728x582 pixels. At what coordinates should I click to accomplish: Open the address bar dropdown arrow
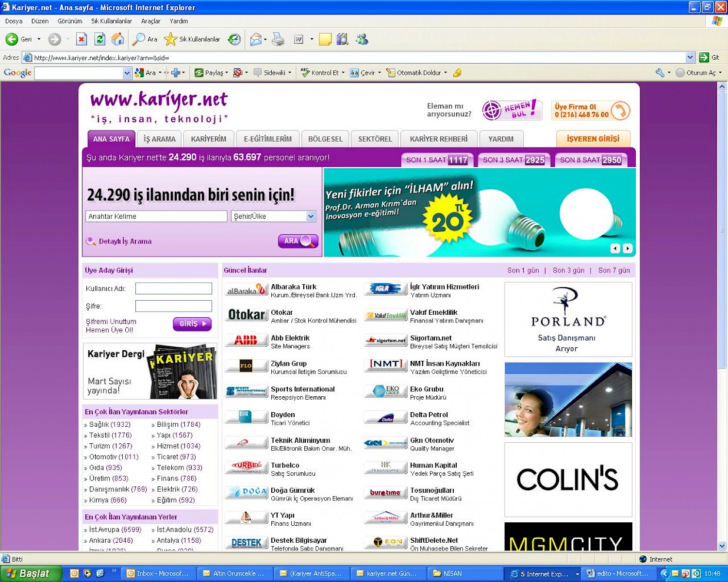[690, 58]
